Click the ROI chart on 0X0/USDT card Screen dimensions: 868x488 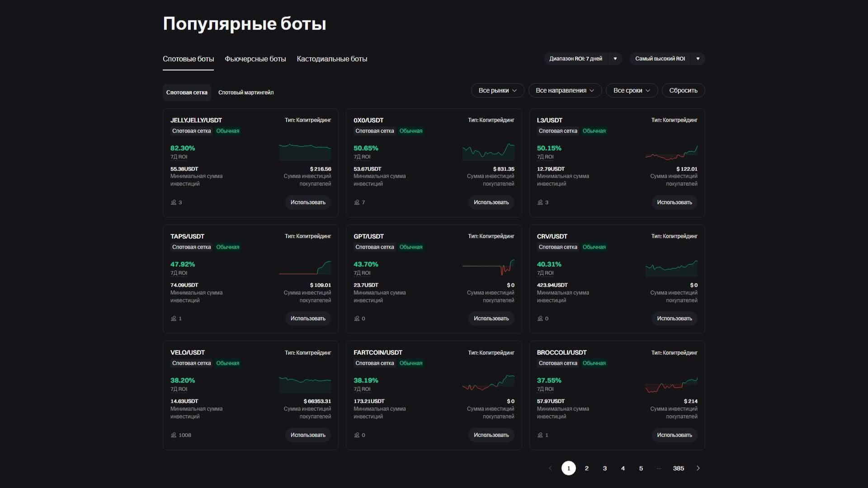click(488, 152)
